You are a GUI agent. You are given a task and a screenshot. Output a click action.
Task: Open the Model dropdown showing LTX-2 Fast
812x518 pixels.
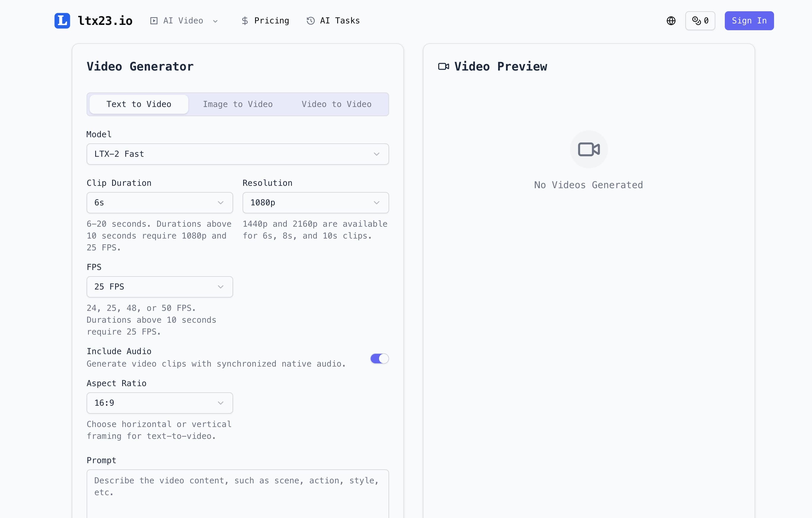(237, 154)
